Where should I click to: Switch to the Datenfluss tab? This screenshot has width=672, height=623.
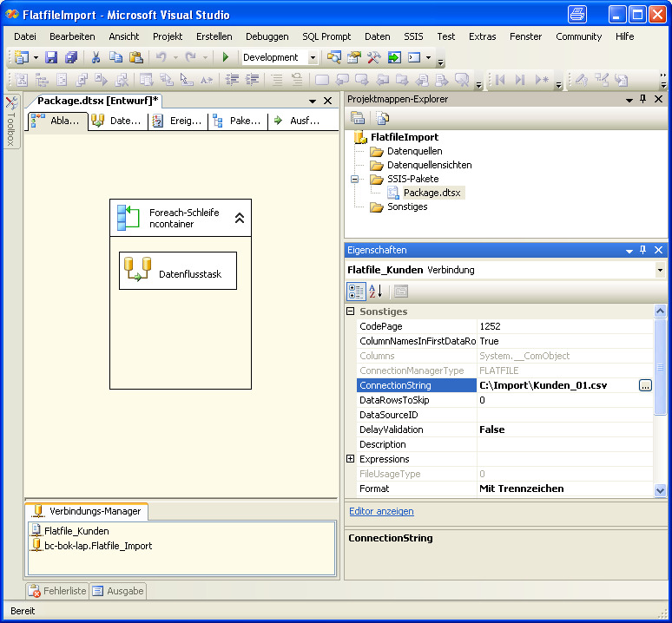pyautogui.click(x=118, y=121)
